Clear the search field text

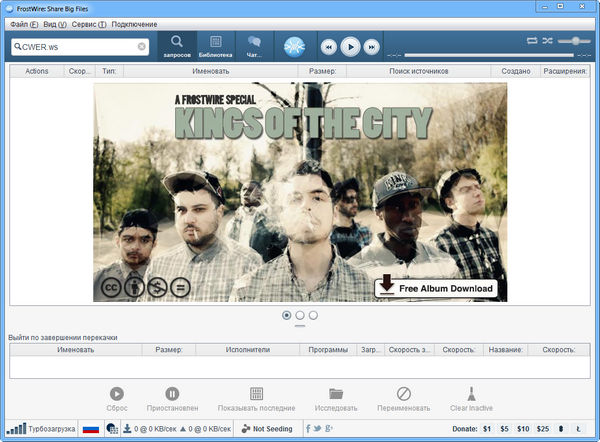point(142,46)
